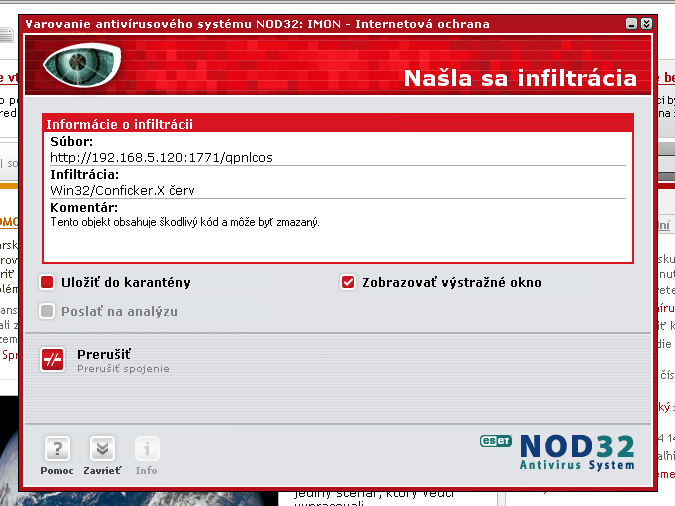Select infiltration name Win32/Conficker.X červ
The height and width of the screenshot is (506, 675).
pos(122,190)
